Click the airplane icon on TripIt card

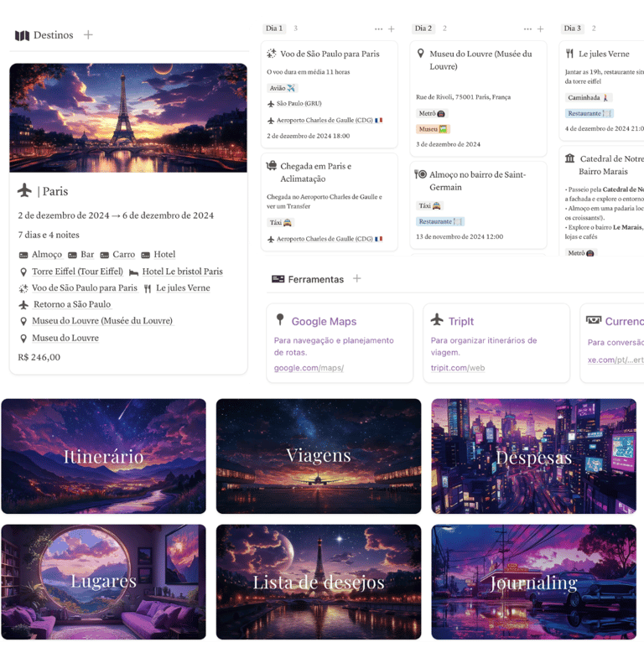click(437, 319)
